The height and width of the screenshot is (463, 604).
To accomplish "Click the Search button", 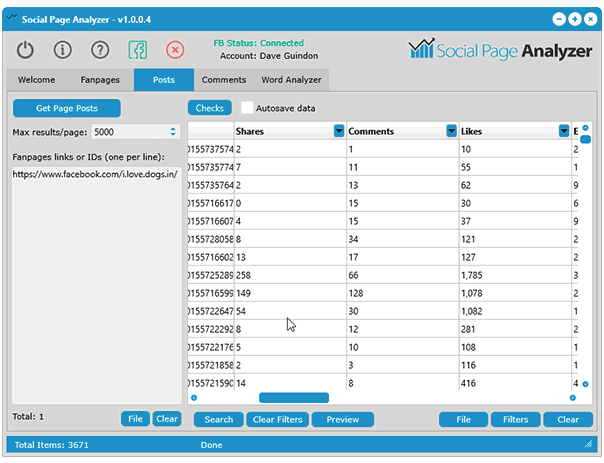I will (218, 419).
